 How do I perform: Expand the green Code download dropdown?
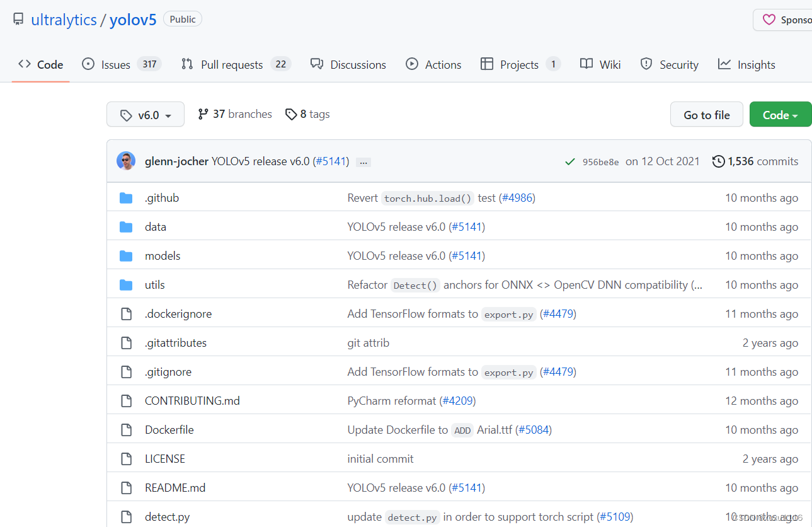[x=781, y=115]
